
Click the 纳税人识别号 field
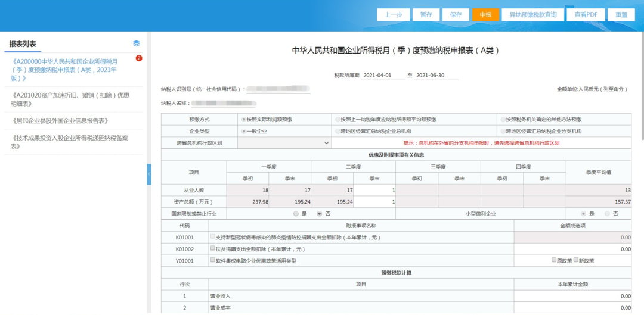point(278,89)
